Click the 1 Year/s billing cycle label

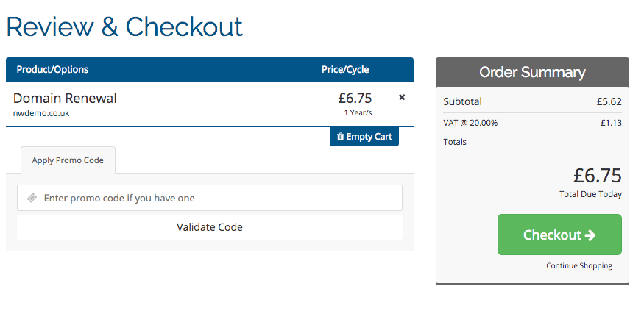click(358, 112)
